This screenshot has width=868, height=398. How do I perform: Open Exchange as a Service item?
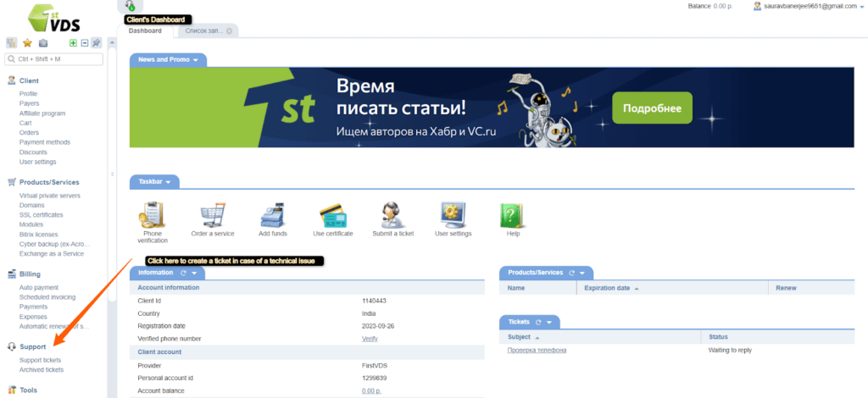[x=52, y=254]
